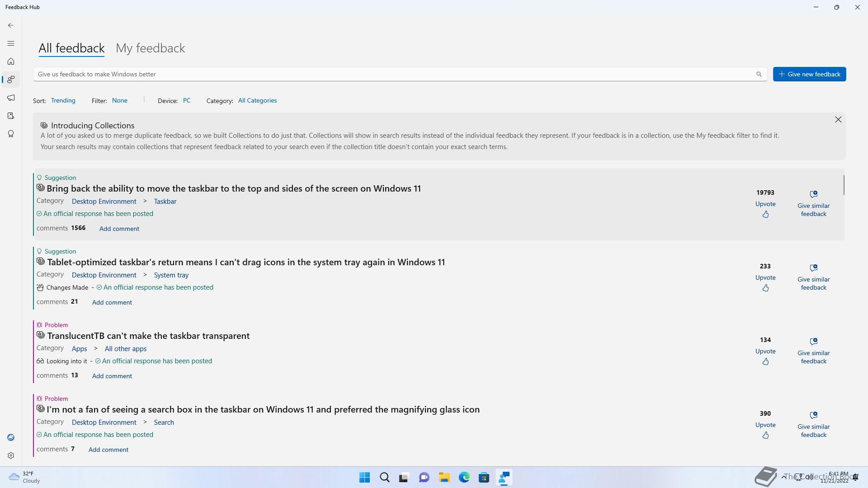868x488 pixels.
Task: Open the Home page in sidebar
Action: tap(11, 61)
